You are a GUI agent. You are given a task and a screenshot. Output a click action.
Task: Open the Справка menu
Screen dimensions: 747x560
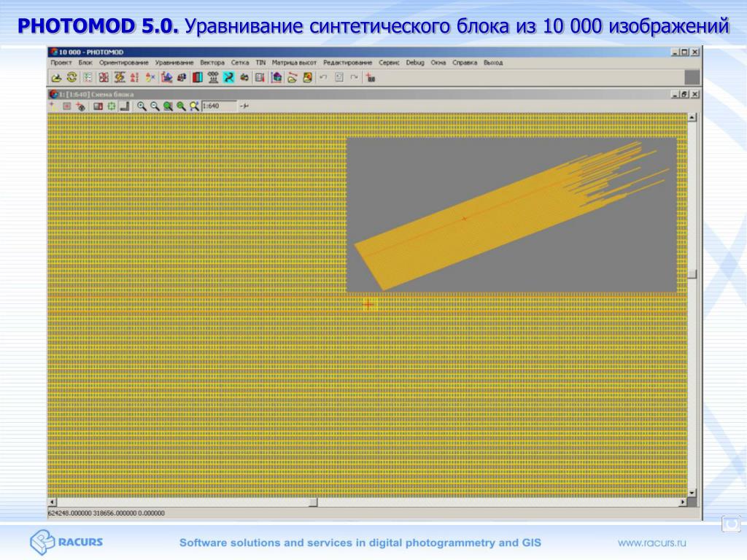tap(465, 63)
